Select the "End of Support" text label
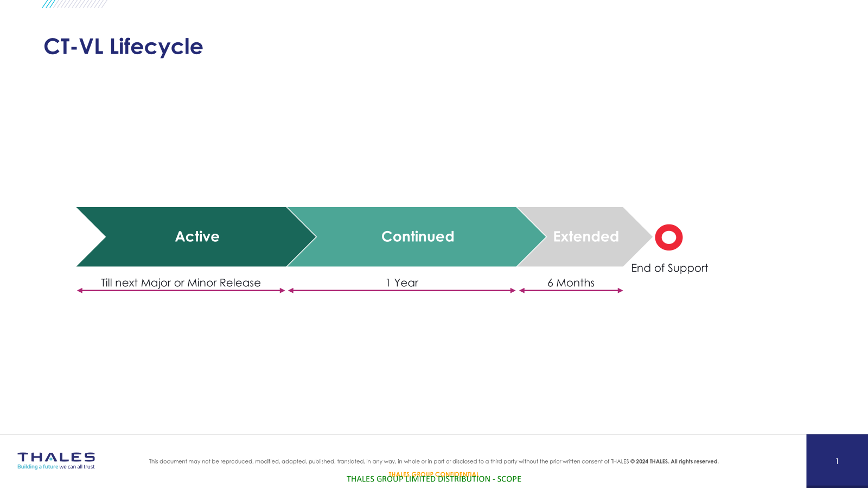The width and height of the screenshot is (868, 488). [x=669, y=268]
